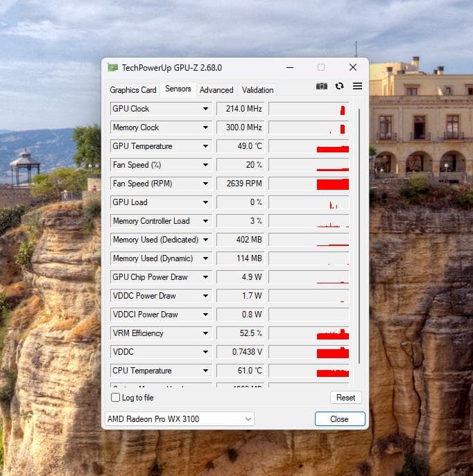Click the VDDC voltage history graph
Screen dimensions: 473x476
tap(309, 352)
